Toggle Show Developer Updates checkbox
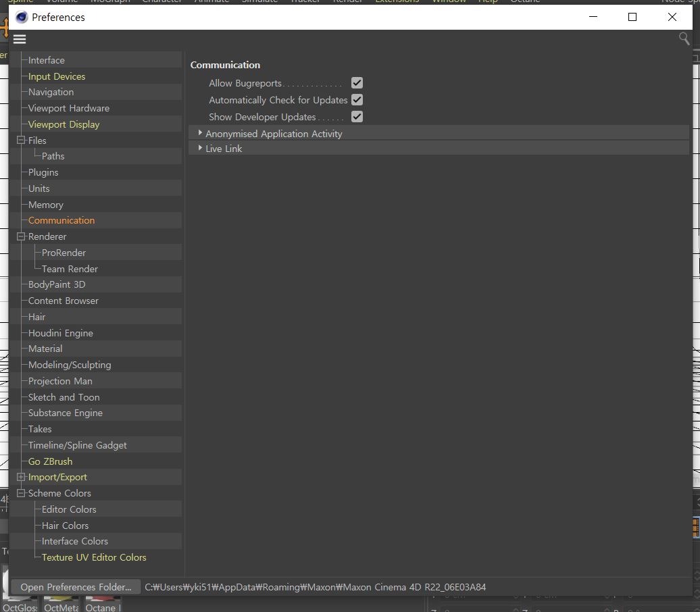Screen dimensions: 700x612 tap(357, 117)
